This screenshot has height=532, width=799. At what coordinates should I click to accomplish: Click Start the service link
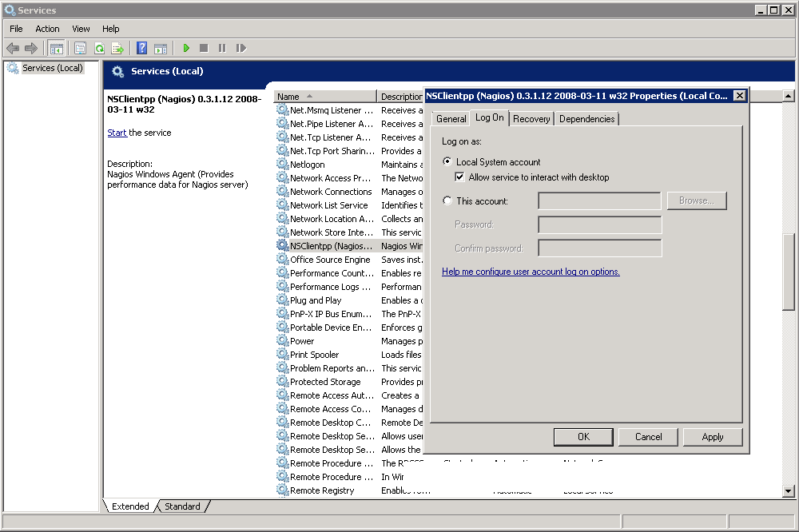point(117,133)
